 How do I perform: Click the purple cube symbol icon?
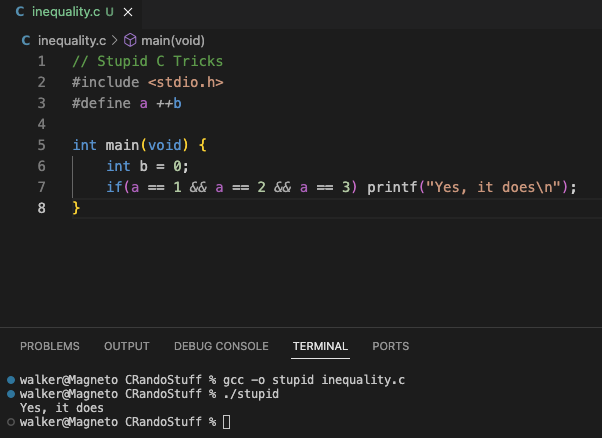[130, 40]
